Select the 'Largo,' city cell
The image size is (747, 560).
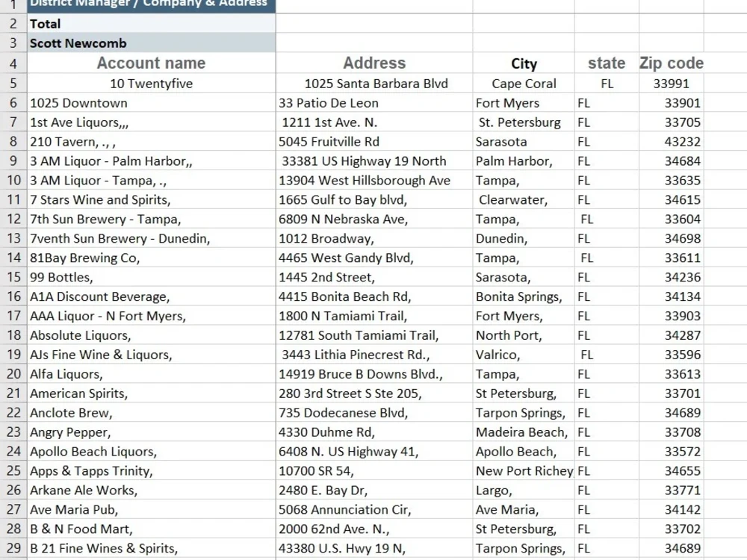click(x=524, y=490)
